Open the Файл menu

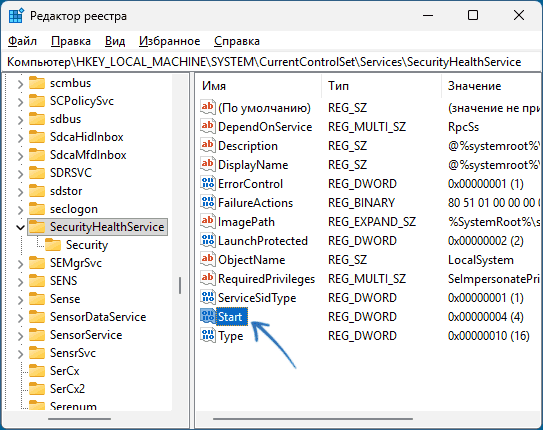(x=23, y=41)
